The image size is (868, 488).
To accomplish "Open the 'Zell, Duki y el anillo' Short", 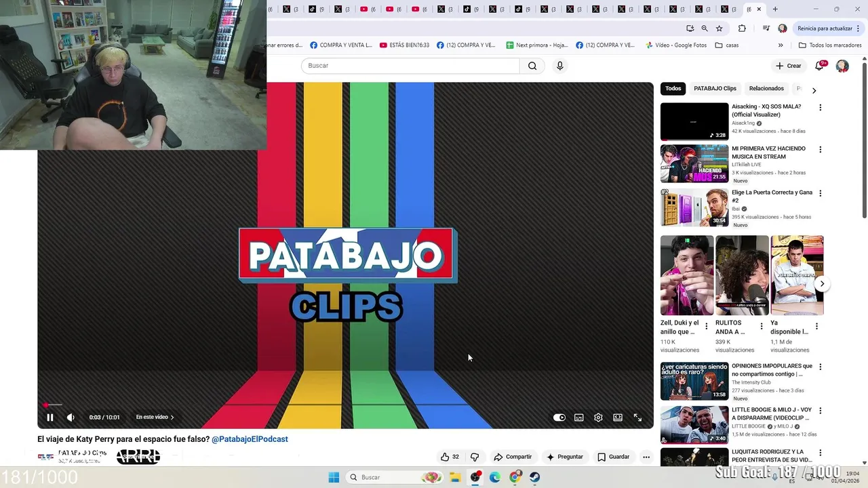I will click(687, 275).
